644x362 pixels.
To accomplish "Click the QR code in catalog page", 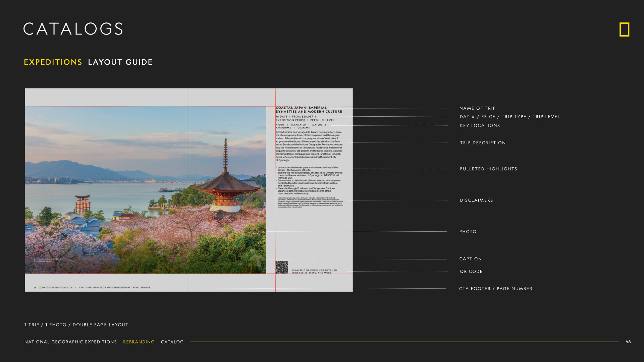I will 281,267.
